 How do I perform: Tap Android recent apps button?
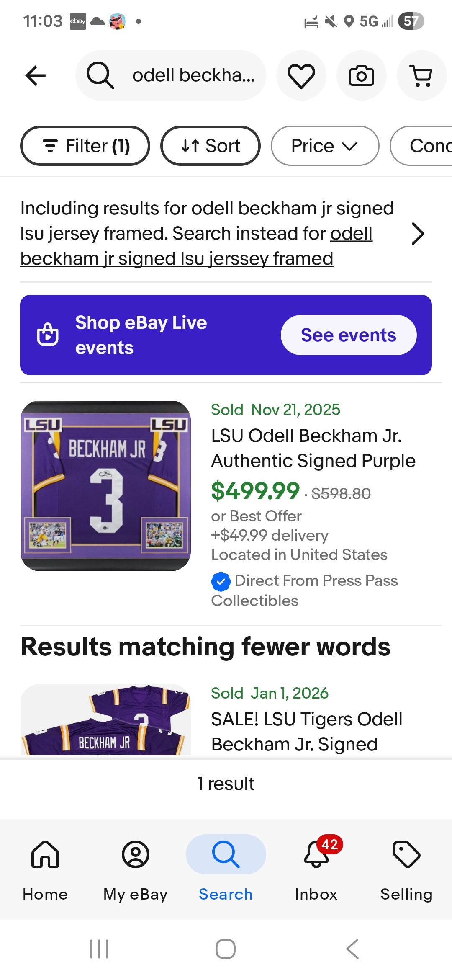(99, 949)
